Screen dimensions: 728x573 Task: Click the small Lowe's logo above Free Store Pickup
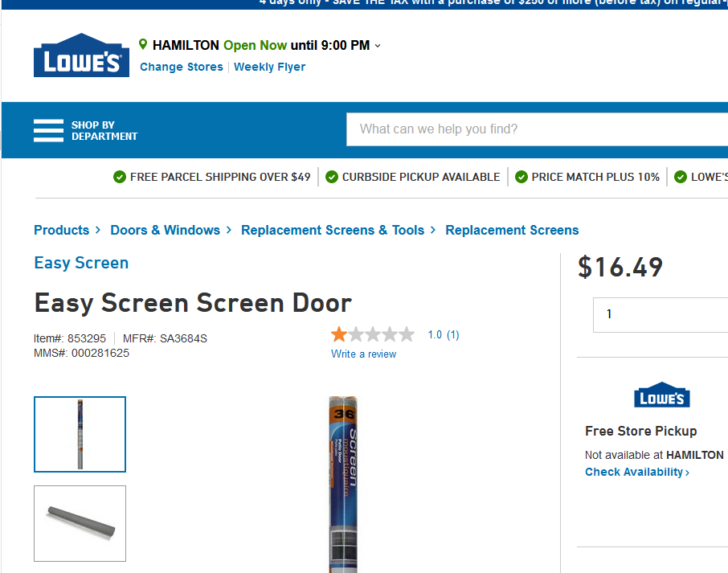662,395
